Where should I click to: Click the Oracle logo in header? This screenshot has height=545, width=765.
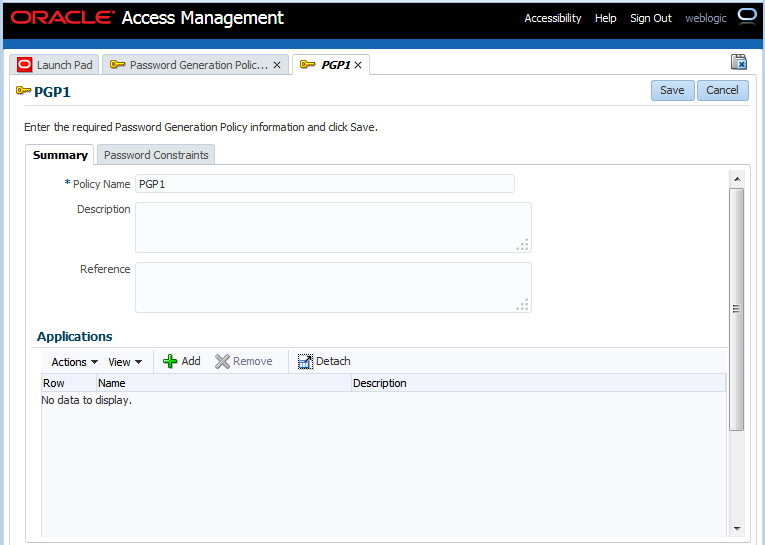tap(62, 18)
